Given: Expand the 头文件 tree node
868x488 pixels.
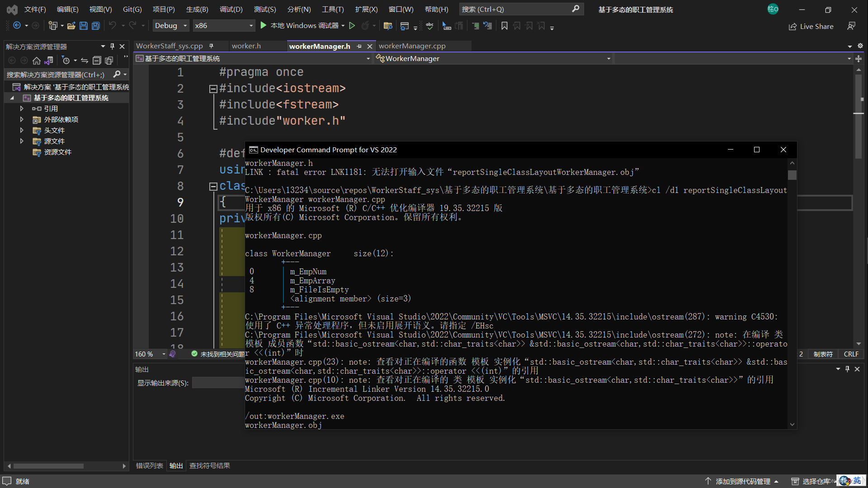Looking at the screenshot, I should click(x=21, y=130).
